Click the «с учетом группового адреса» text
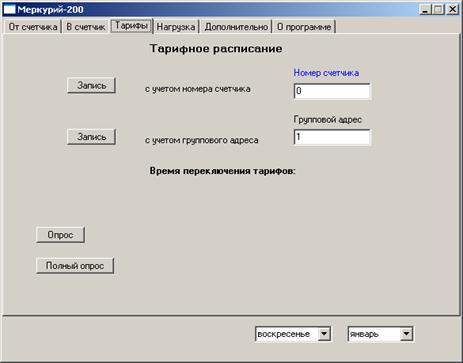The width and height of the screenshot is (463, 363). tap(201, 140)
